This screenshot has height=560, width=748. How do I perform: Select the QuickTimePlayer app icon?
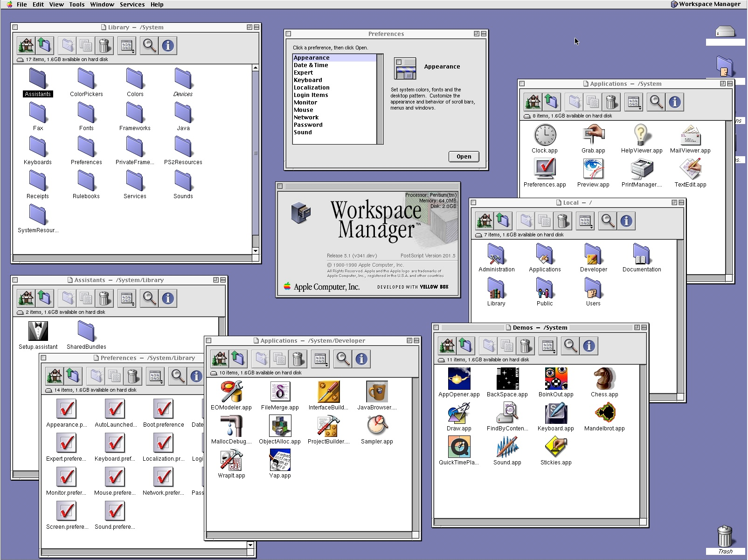pyautogui.click(x=459, y=447)
